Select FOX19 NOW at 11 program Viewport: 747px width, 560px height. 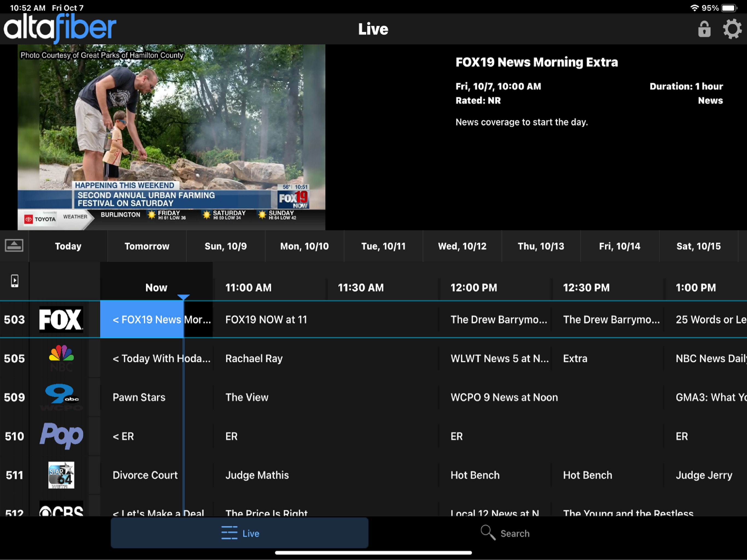[326, 319]
